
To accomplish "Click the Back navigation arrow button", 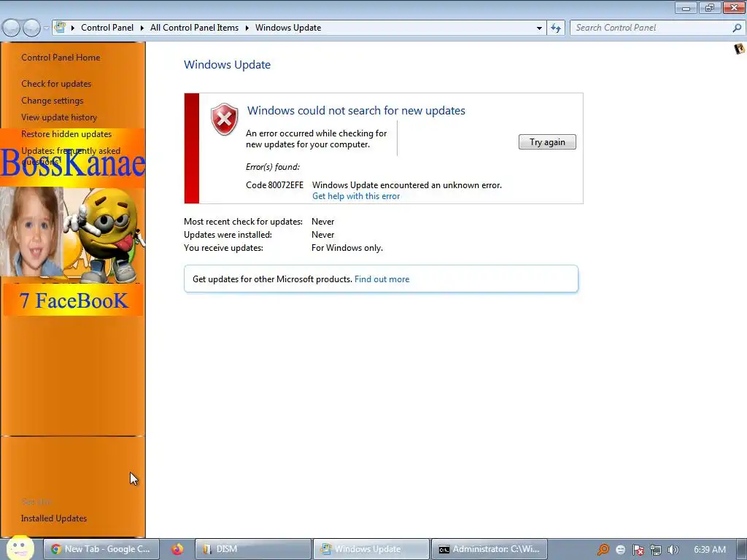I will coord(12,28).
